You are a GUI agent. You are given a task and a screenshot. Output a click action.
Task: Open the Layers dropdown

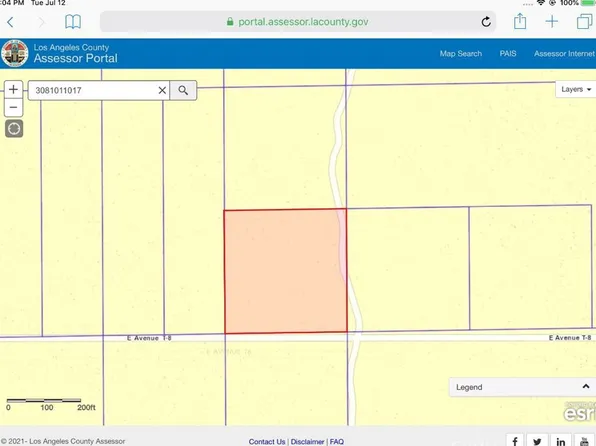coord(576,89)
